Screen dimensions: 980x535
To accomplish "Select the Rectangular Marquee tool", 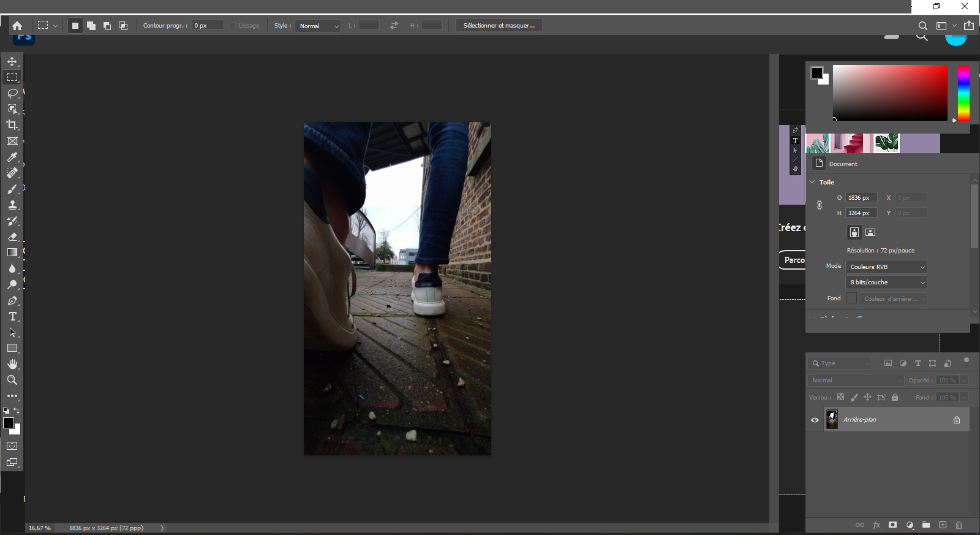I will pos(12,77).
